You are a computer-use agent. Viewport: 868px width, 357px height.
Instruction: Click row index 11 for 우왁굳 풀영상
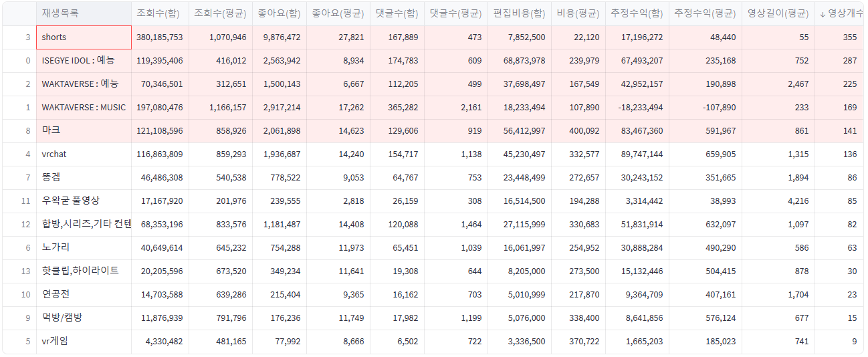pos(20,201)
